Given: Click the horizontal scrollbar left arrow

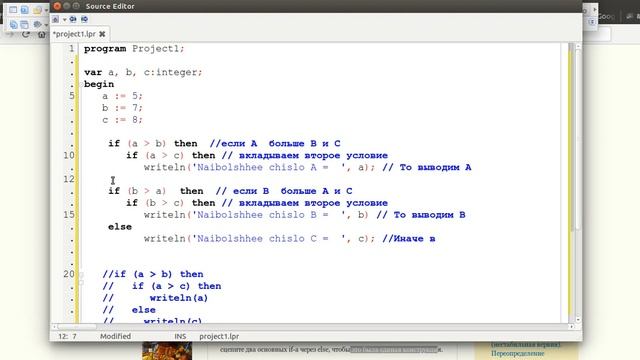Looking at the screenshot, I should pos(54,327).
